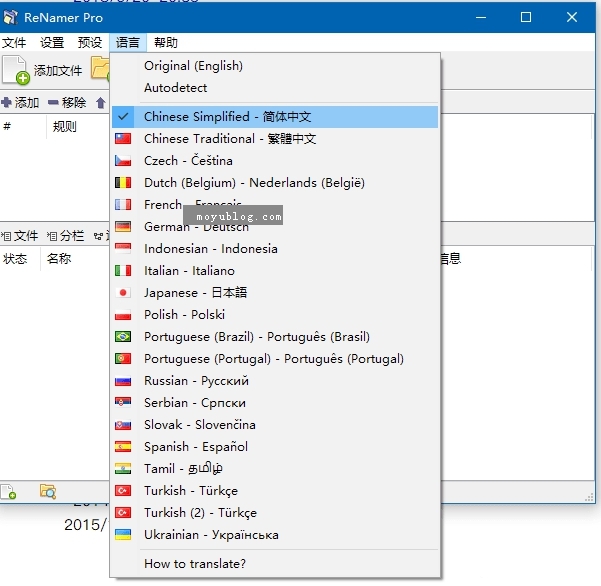
Task: Open the 分栏 columns button
Action: [66, 236]
